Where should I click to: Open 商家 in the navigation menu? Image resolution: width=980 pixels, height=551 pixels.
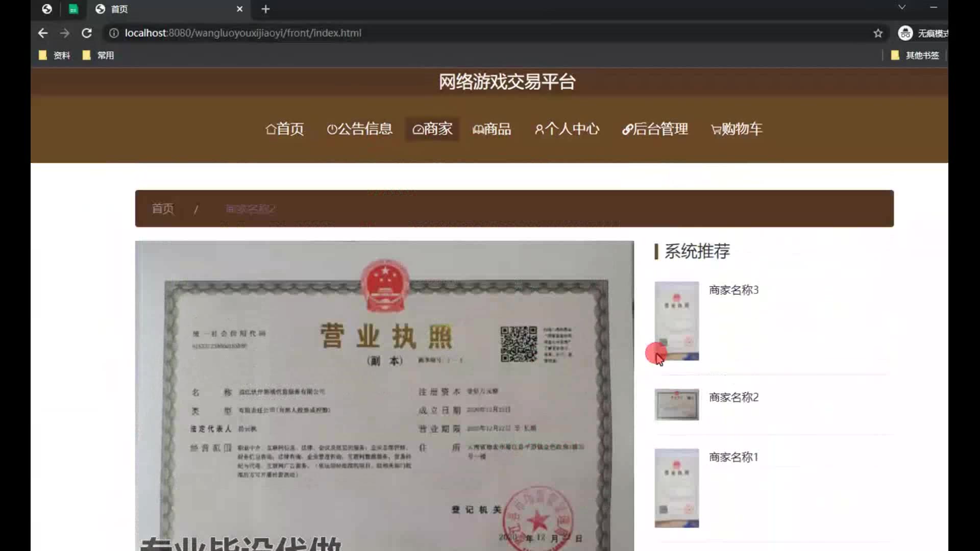tap(432, 129)
